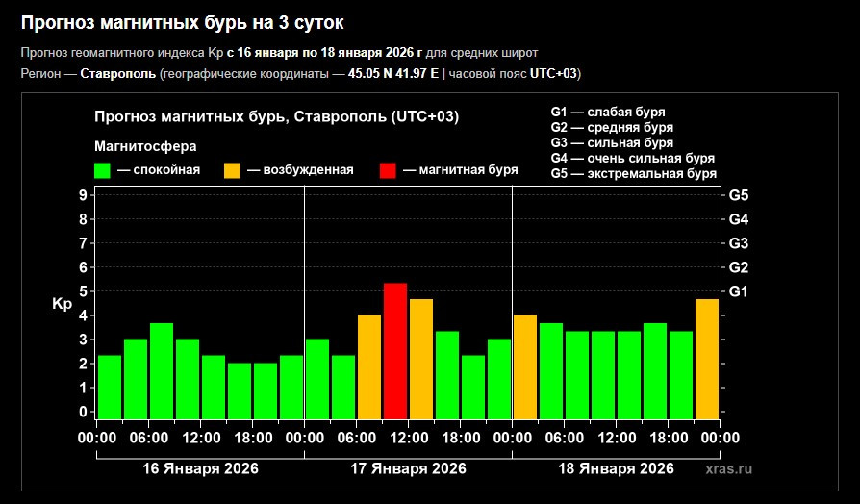Select the '17 Января 2026' date label
The width and height of the screenshot is (860, 504).
(408, 468)
